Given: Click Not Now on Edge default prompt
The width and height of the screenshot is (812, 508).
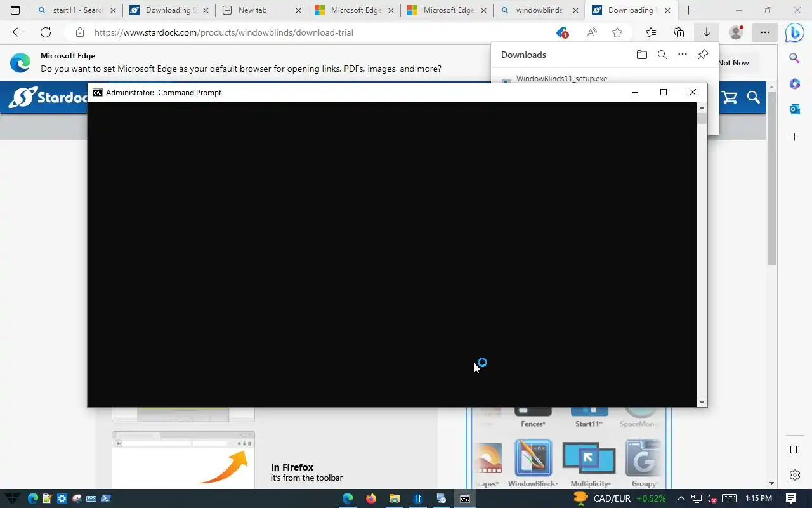Looking at the screenshot, I should tap(733, 62).
